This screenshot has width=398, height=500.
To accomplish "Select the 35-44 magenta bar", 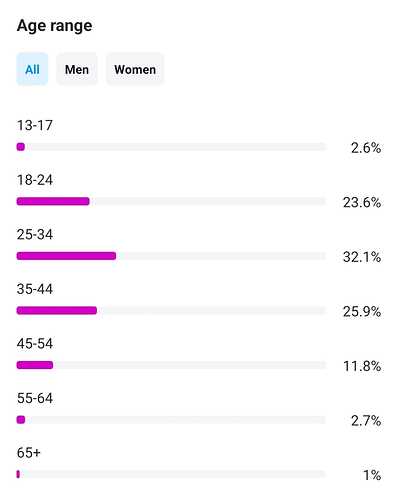I will click(57, 311).
